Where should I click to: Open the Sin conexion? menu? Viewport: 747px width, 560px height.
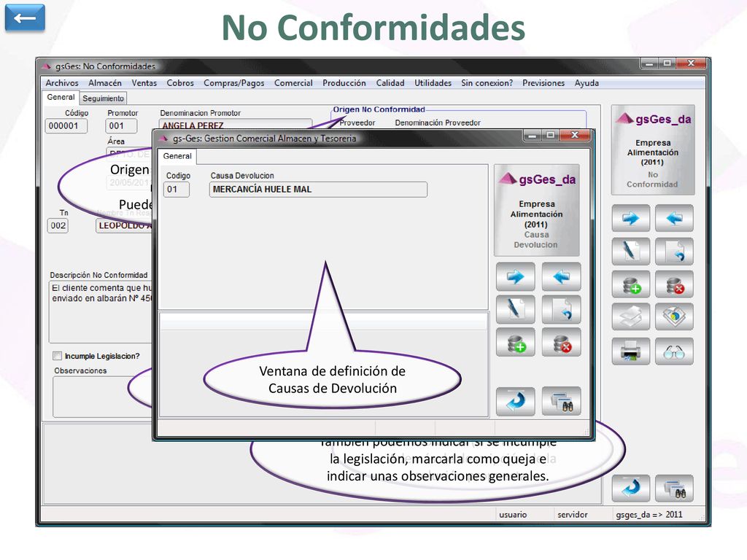pos(487,83)
